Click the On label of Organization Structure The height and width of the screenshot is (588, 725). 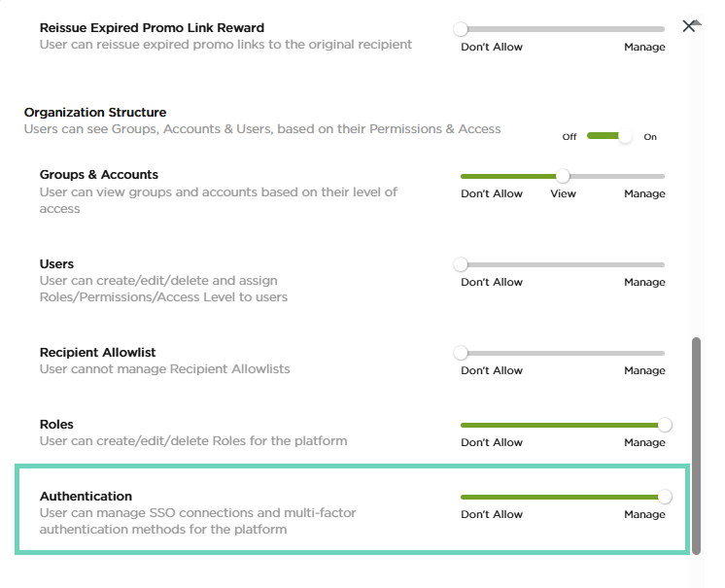click(650, 137)
